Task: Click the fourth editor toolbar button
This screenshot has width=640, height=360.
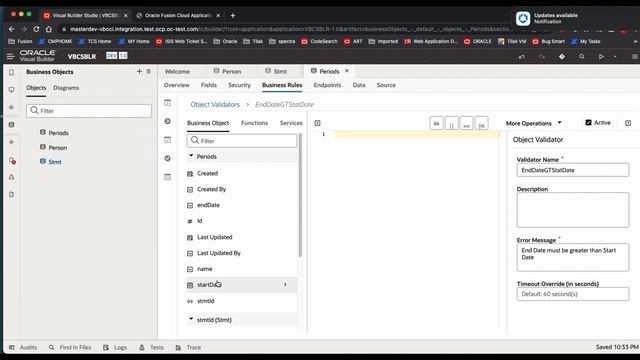Action: click(482, 123)
